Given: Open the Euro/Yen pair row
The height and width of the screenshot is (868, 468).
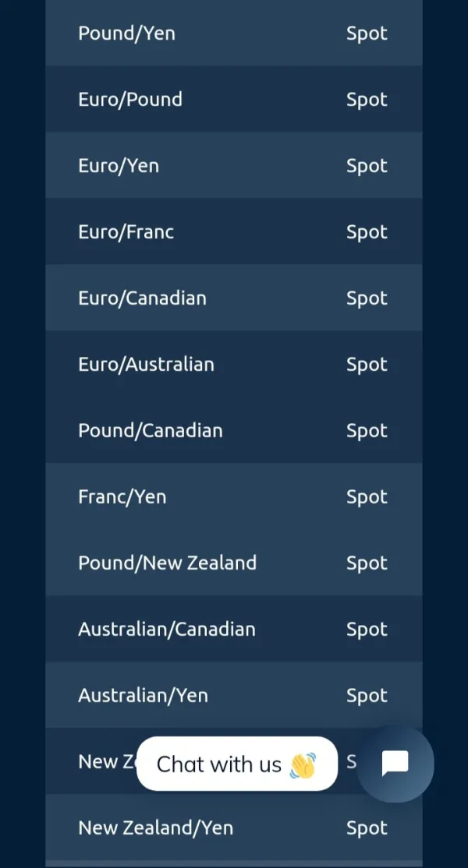Looking at the screenshot, I should (119, 166).
